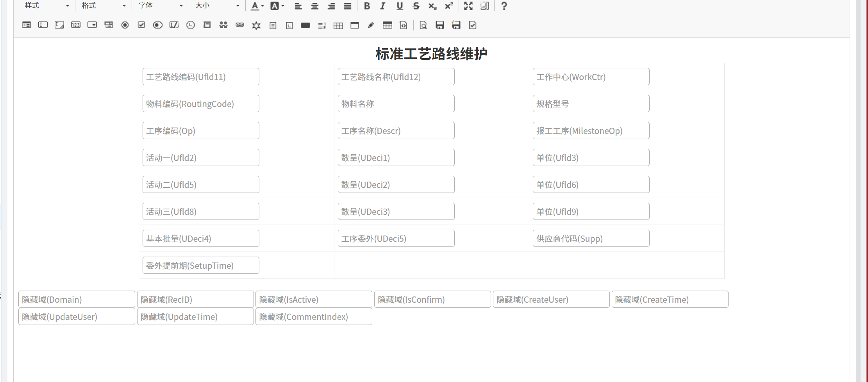Open the background color picker

(277, 6)
